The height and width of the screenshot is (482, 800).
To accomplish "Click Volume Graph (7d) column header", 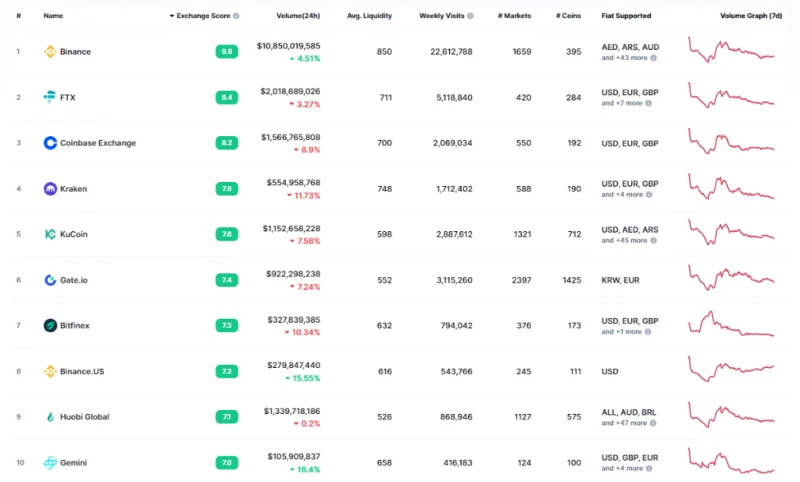I will coord(751,16).
